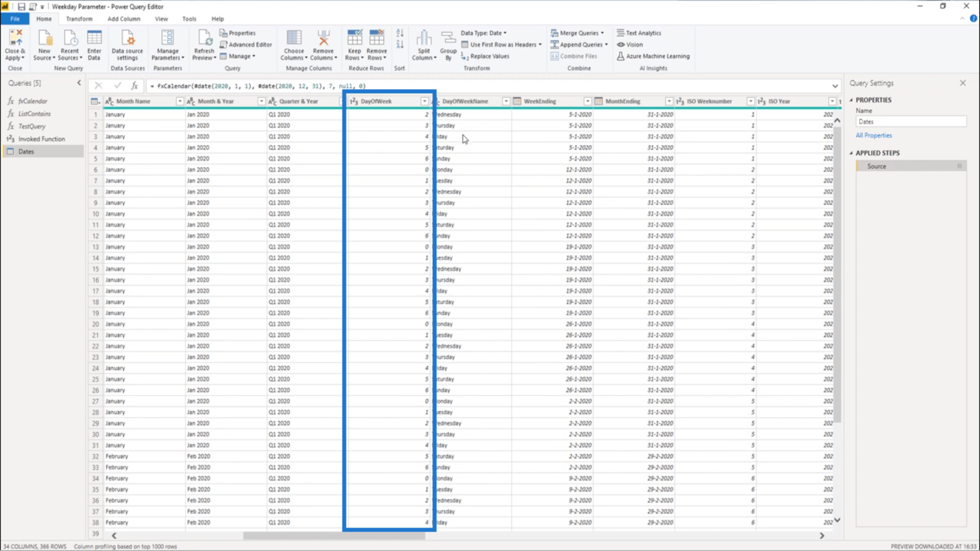Image resolution: width=980 pixels, height=551 pixels.
Task: Open Recent Sources
Action: pos(69,45)
